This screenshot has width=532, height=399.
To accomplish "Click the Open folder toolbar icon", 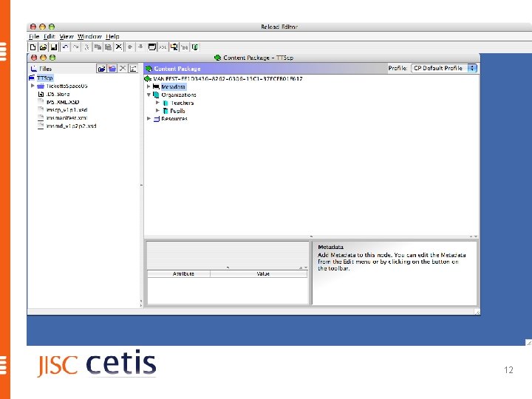I will 43,47.
